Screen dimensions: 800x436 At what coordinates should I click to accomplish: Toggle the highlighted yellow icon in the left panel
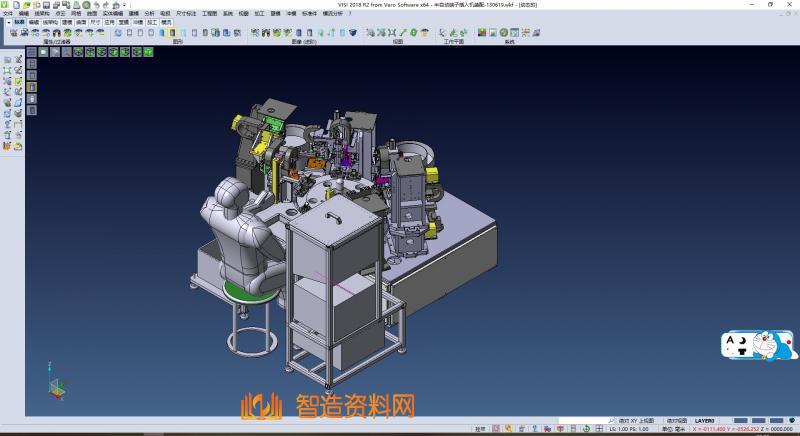coord(31,87)
